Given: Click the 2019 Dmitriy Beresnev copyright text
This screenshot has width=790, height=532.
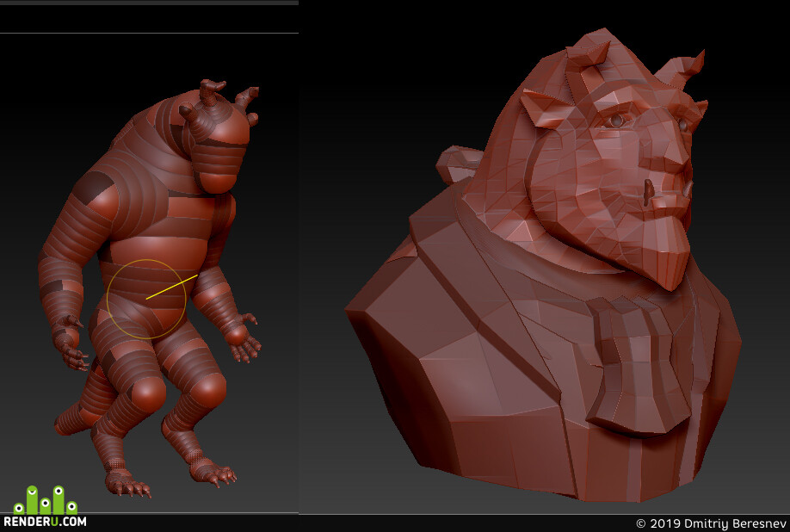Looking at the screenshot, I should pyautogui.click(x=711, y=523).
